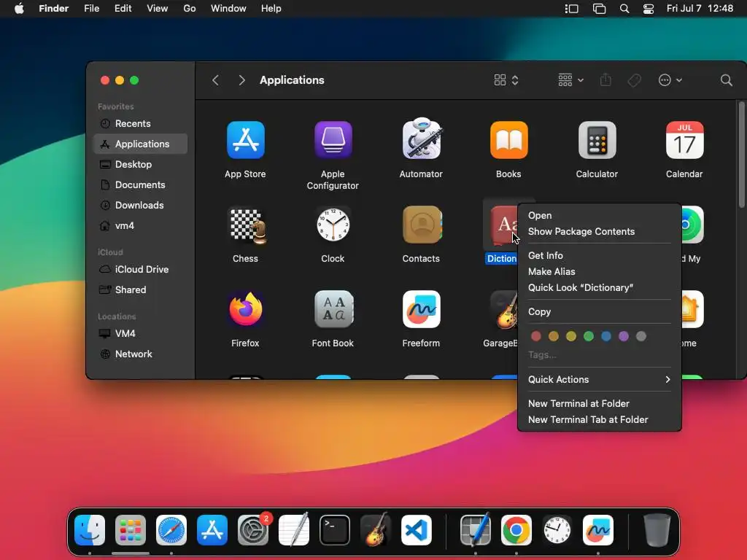Go back with the left chevron
This screenshot has width=747, height=560.
click(216, 80)
